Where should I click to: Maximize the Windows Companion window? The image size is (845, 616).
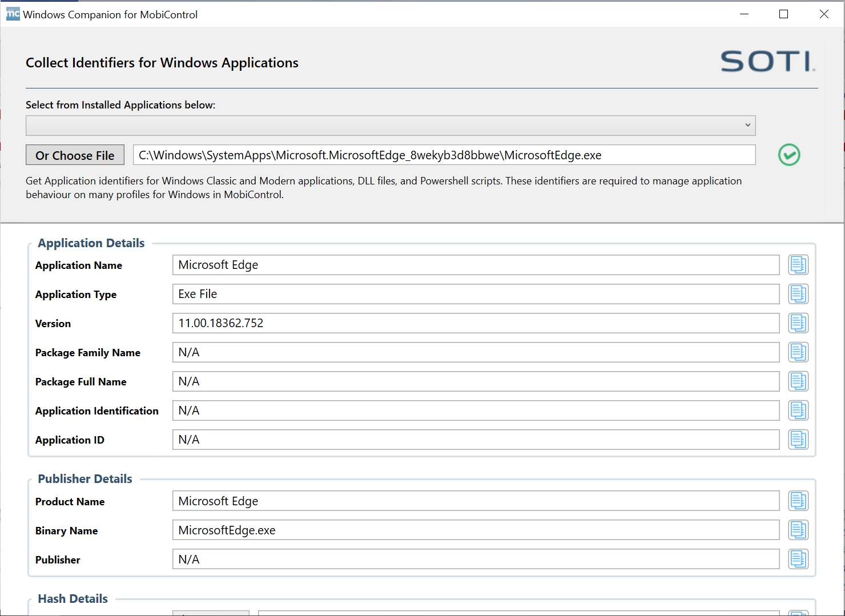coord(783,14)
